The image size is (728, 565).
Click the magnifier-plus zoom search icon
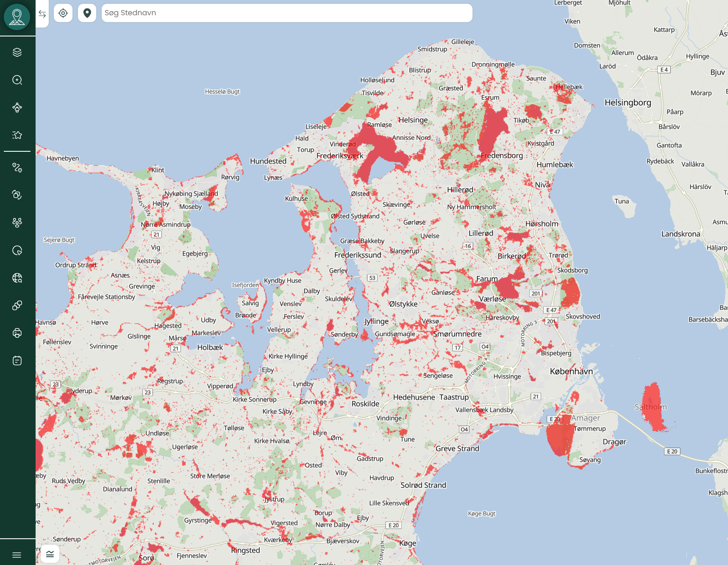tap(17, 80)
